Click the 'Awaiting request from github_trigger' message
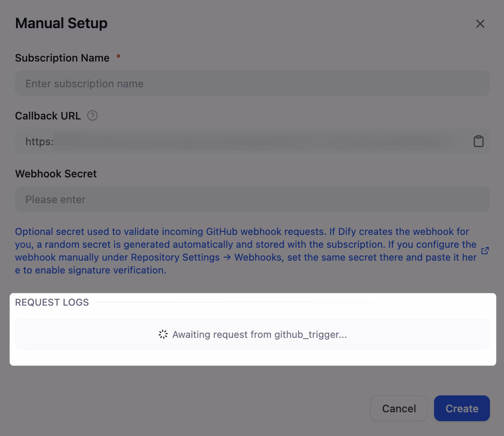Screen dimensions: 504x436 tap(259, 335)
